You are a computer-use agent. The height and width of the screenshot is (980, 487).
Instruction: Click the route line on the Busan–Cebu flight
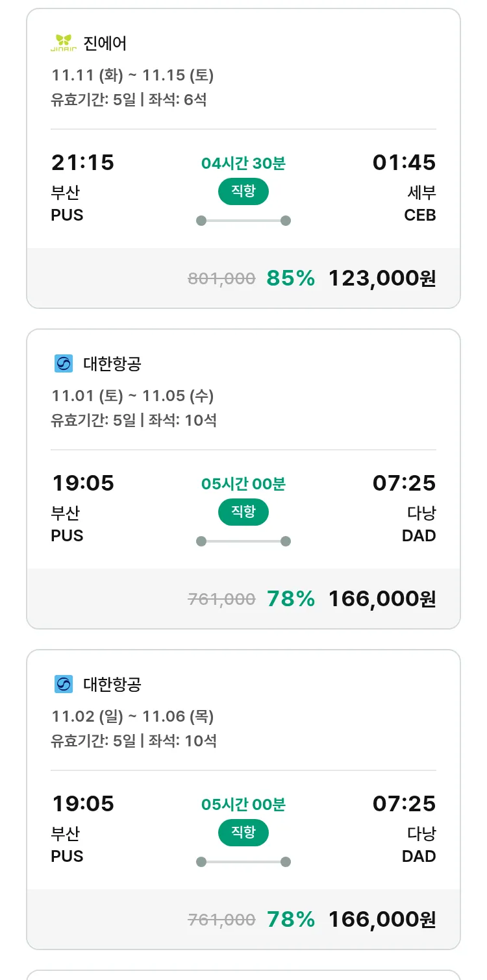[243, 221]
